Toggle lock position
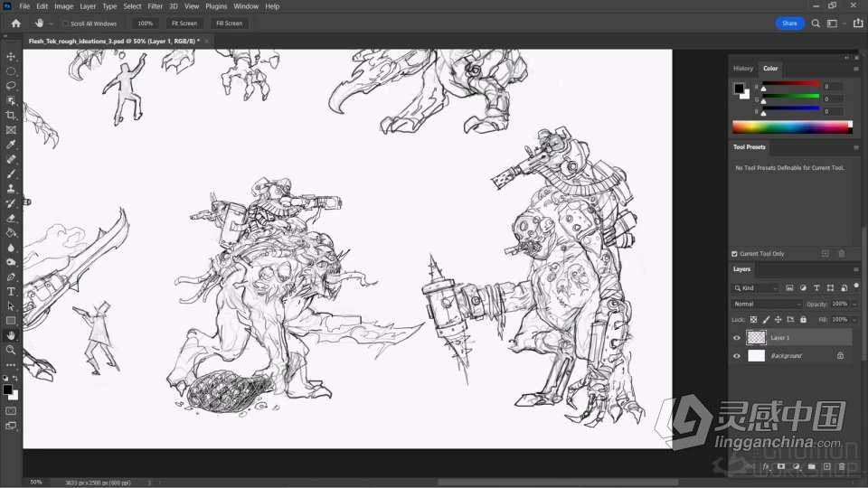 tap(778, 319)
